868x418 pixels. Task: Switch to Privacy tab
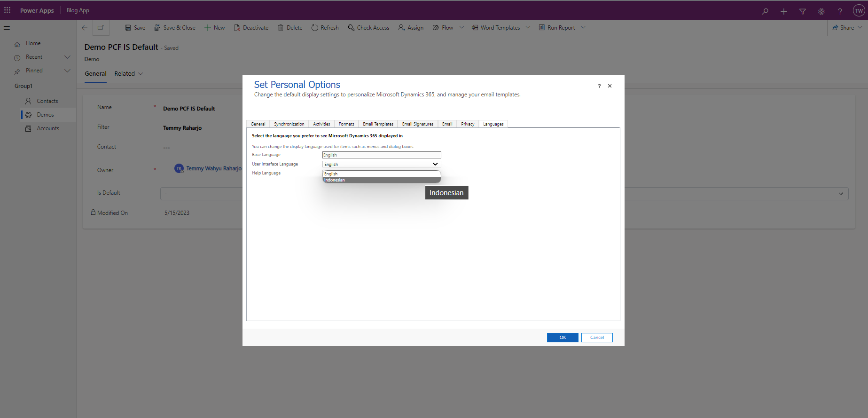pyautogui.click(x=468, y=124)
